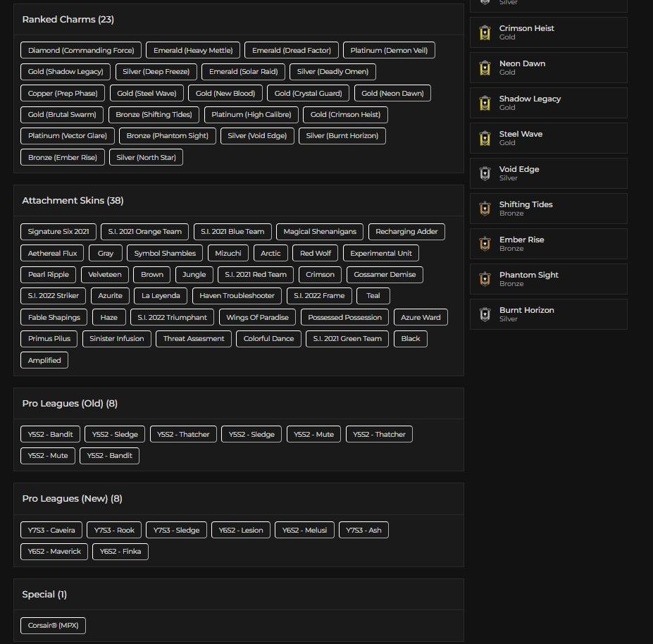This screenshot has height=644, width=653.
Task: Click the Steel Wave gold rank icon
Action: [485, 138]
